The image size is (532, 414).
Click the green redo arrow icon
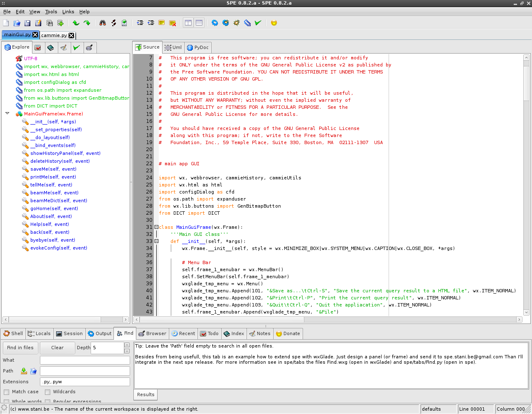point(87,23)
